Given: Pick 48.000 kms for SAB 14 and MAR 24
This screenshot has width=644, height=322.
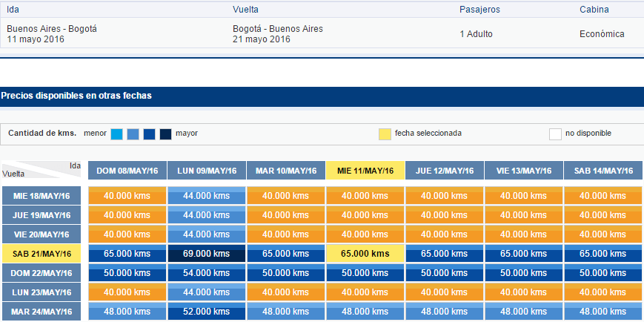Looking at the screenshot, I should tap(603, 312).
